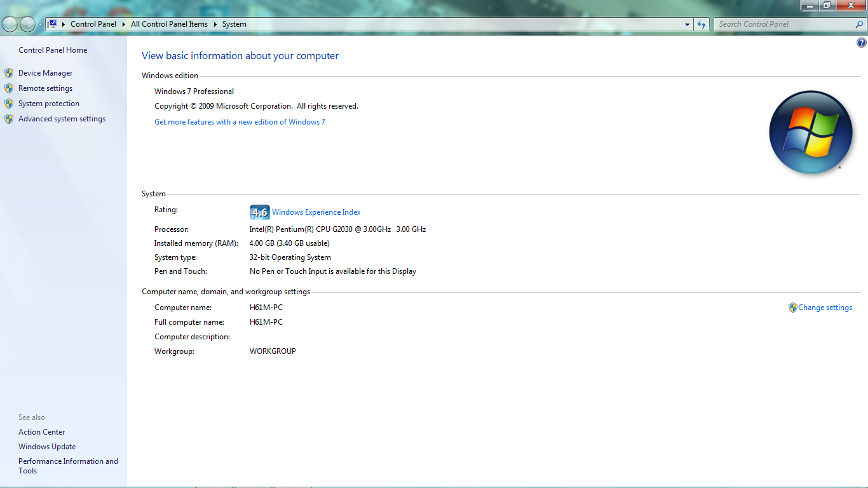
Task: Click the Full computer name value H61M-PC
Action: (266, 322)
